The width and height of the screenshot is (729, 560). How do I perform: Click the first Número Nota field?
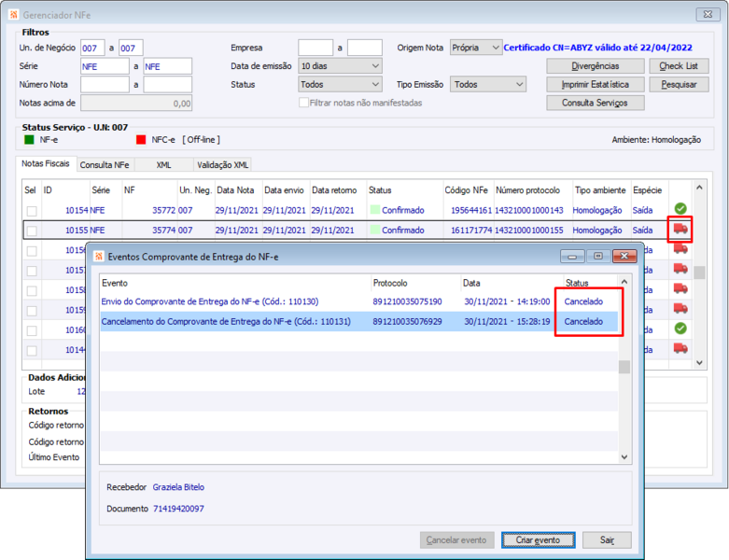pyautogui.click(x=105, y=85)
